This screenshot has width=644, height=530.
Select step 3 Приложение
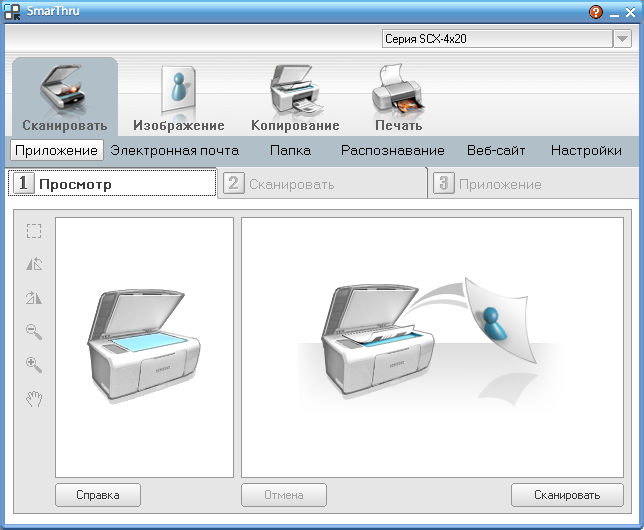tap(533, 183)
